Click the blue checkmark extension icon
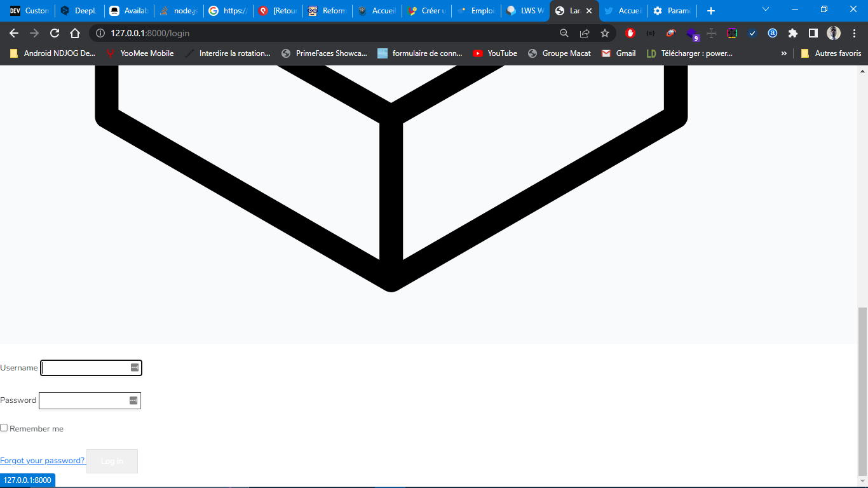The width and height of the screenshot is (868, 488). pyautogui.click(x=753, y=32)
